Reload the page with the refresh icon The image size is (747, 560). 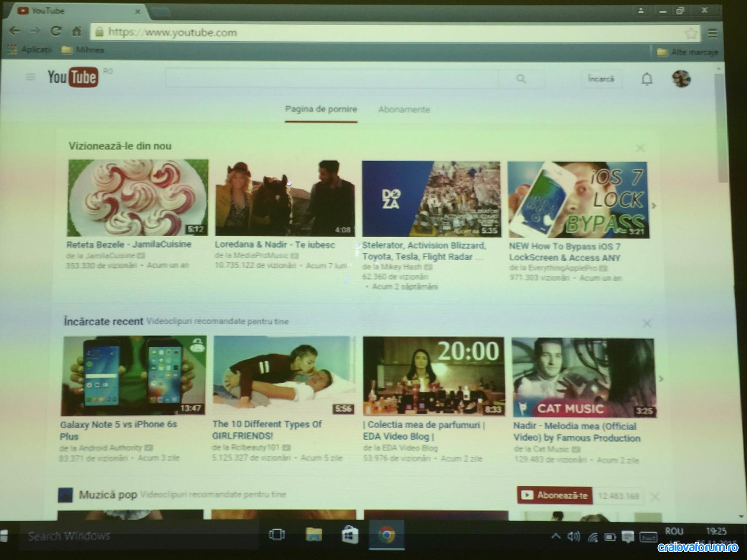click(56, 31)
